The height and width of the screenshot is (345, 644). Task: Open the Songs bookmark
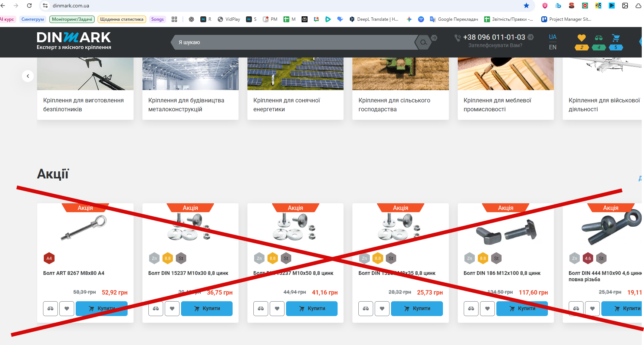coord(157,19)
